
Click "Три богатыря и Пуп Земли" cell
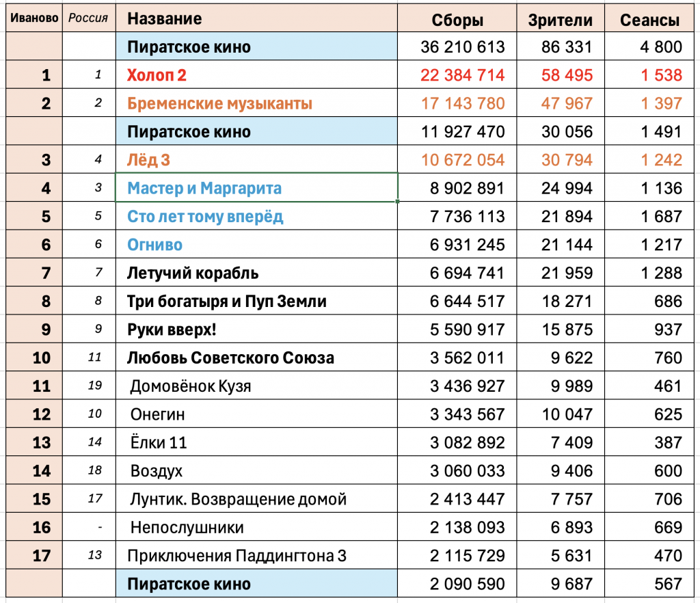tap(256, 301)
